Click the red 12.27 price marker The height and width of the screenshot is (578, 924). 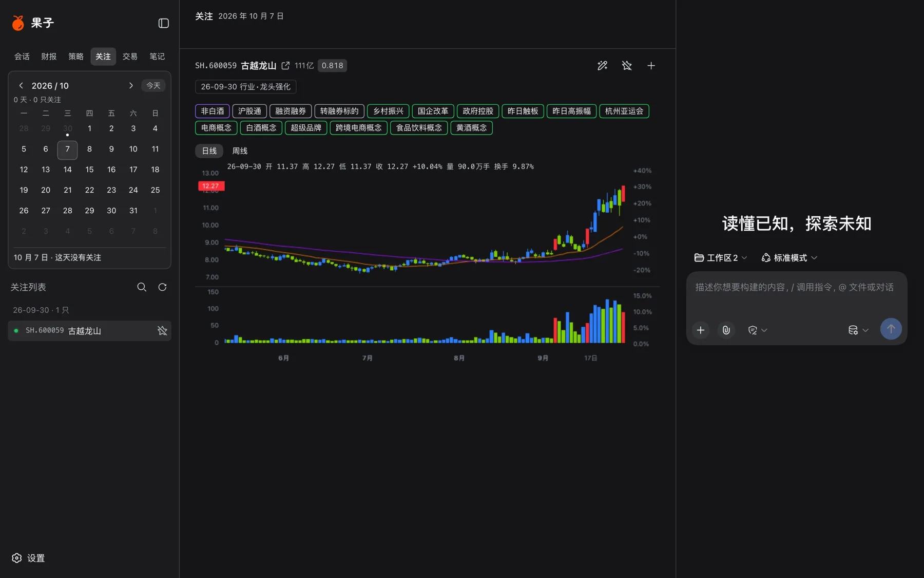coord(211,186)
